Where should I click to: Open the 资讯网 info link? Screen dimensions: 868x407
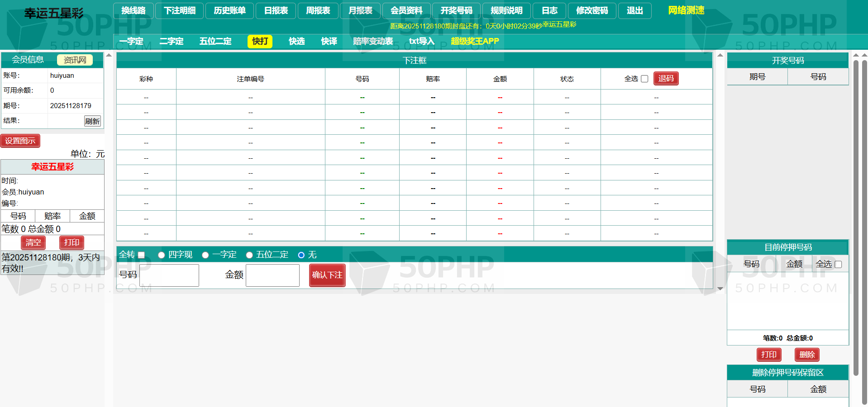(x=75, y=60)
